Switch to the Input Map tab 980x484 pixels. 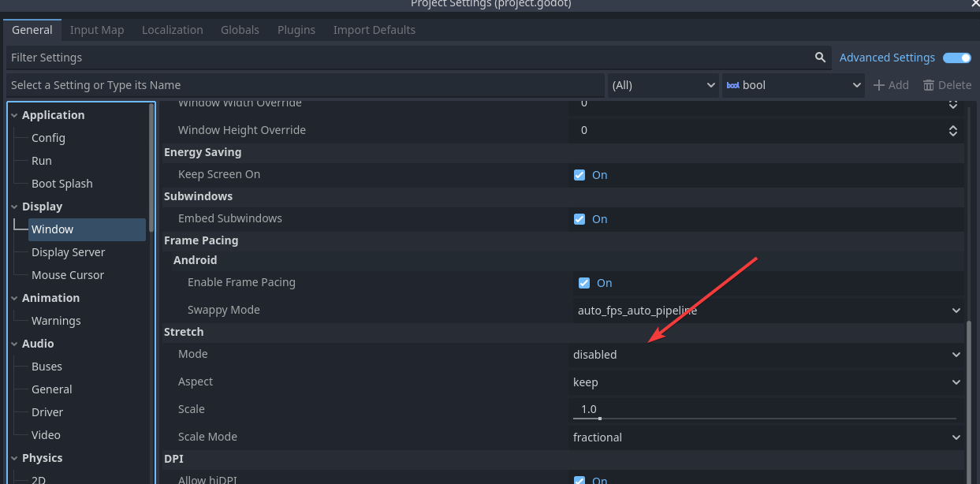point(97,30)
